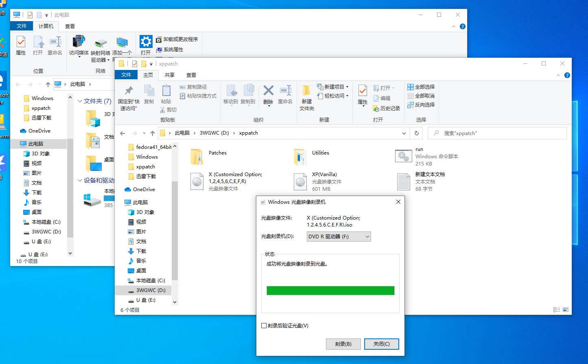
Task: Click 卸载或更改程序 in 此电脑 ribbon
Action: [177, 39]
